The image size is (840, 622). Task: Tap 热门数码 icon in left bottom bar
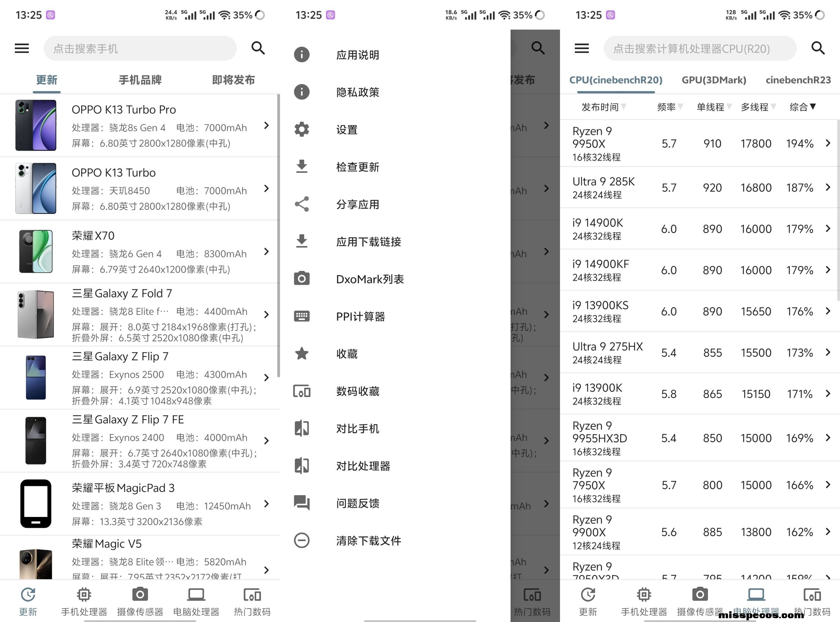tap(252, 595)
